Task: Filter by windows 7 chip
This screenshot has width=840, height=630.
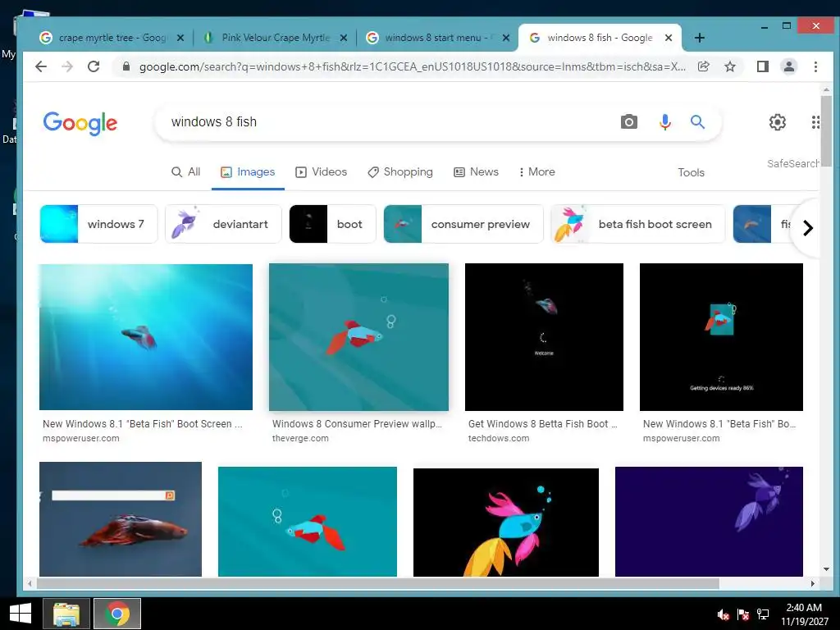Action: click(x=98, y=224)
